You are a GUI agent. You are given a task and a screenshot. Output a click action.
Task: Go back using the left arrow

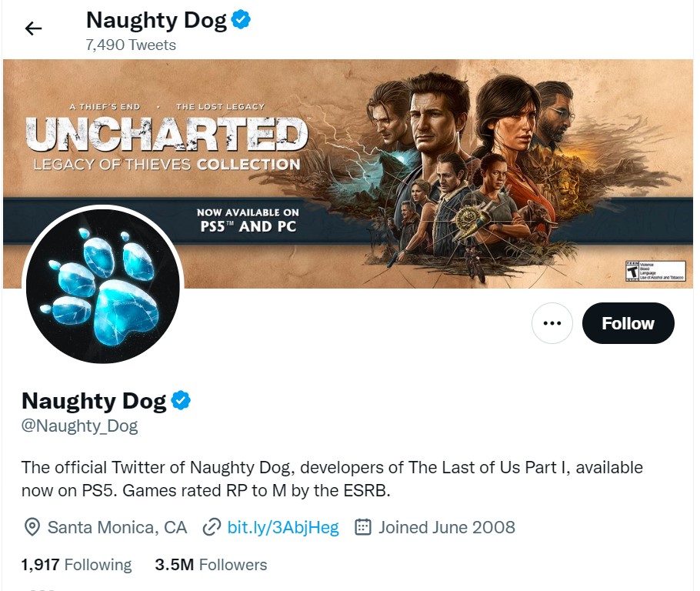tap(33, 29)
